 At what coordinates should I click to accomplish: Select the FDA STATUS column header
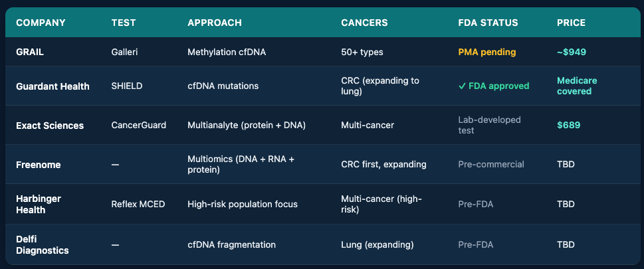point(488,23)
